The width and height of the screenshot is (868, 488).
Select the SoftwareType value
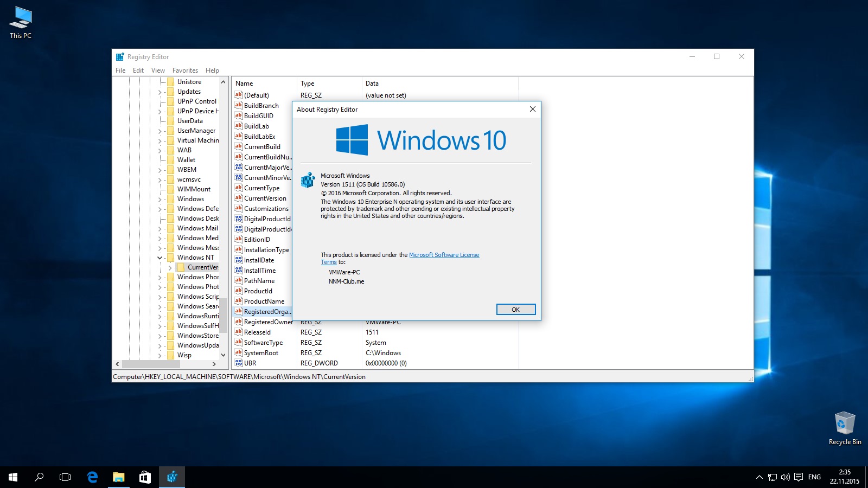pyautogui.click(x=263, y=343)
